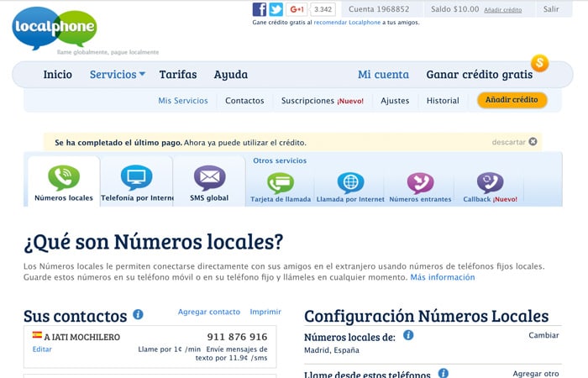
Task: Open the Llamada por Internet globe icon
Action: (350, 183)
